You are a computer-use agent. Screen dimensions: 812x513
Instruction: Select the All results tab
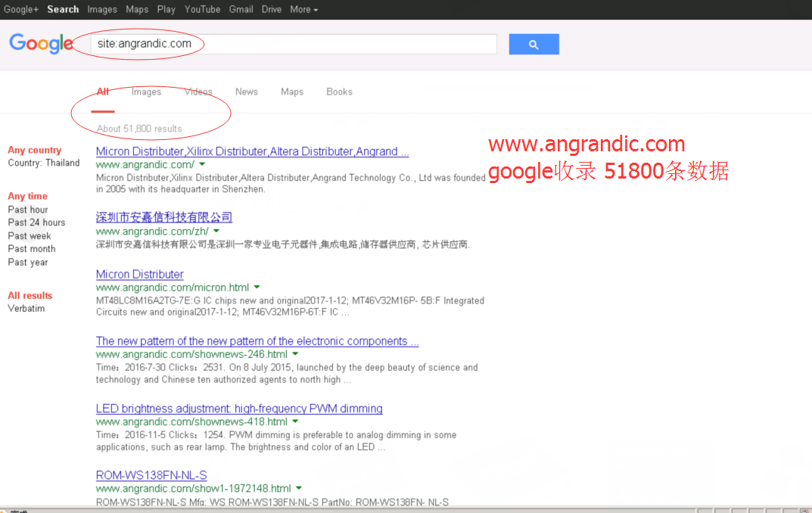click(102, 92)
